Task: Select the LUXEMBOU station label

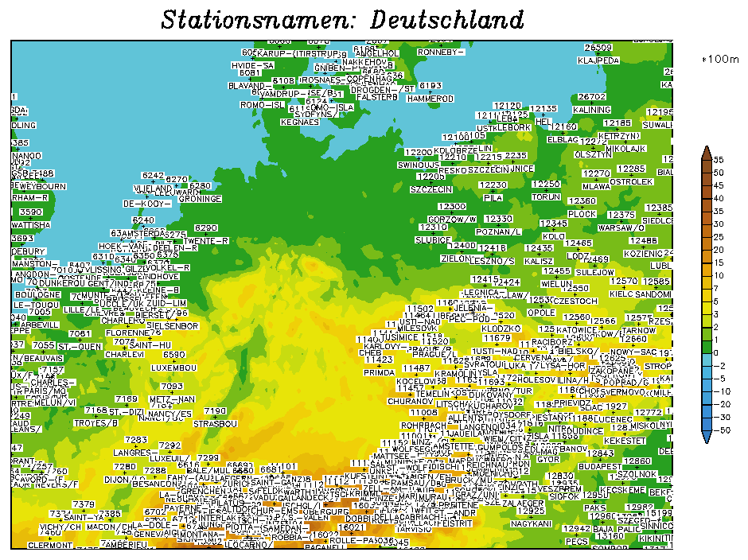Action: (173, 367)
